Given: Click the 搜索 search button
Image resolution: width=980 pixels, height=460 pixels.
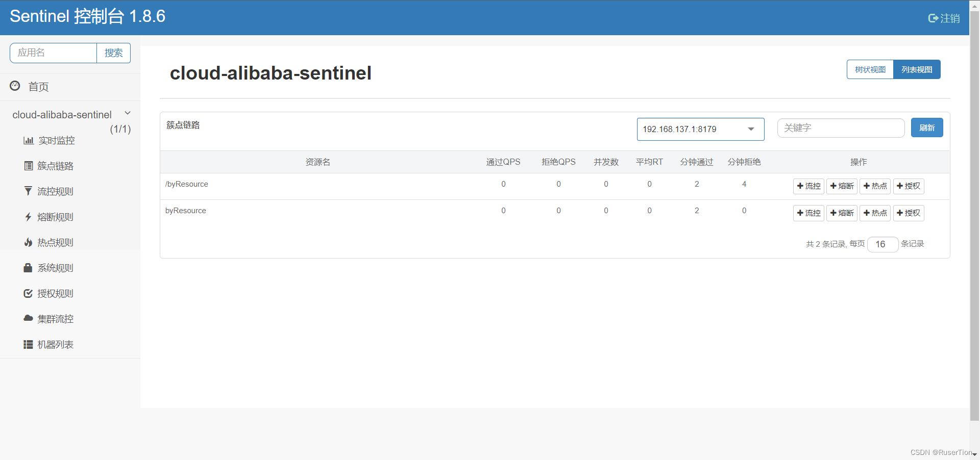Looking at the screenshot, I should click(x=113, y=53).
